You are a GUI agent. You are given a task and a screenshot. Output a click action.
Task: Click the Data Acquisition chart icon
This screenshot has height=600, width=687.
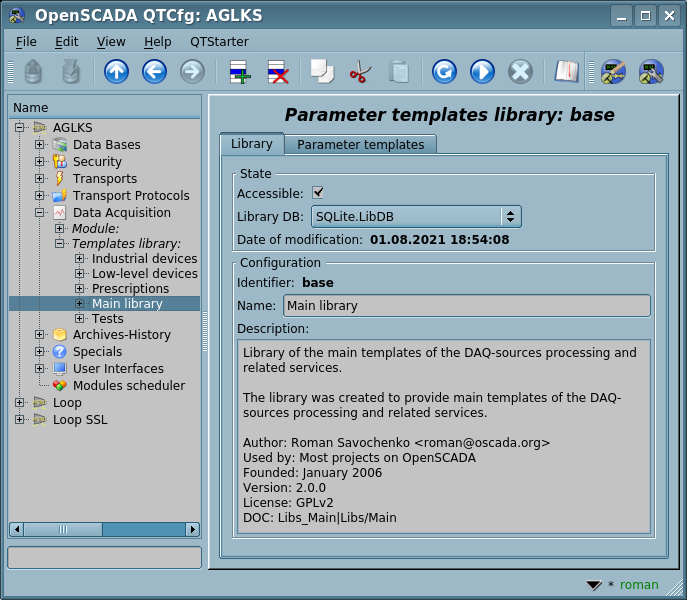click(60, 213)
